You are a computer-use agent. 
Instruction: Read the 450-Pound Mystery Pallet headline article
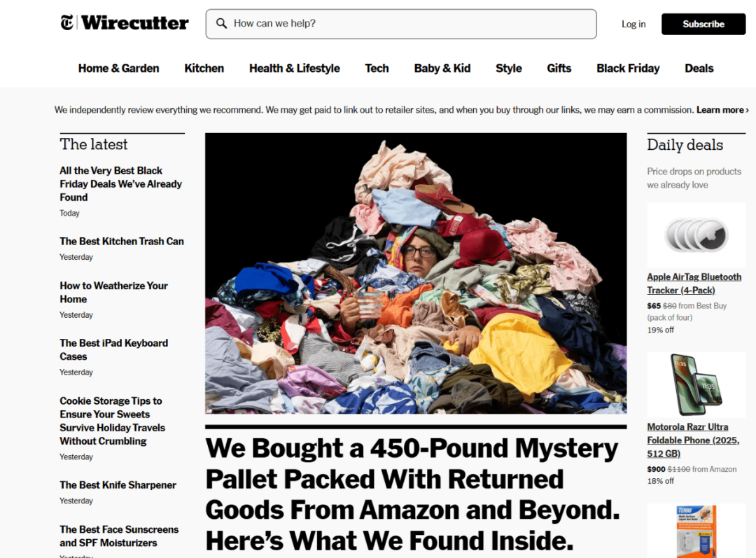pos(413,494)
